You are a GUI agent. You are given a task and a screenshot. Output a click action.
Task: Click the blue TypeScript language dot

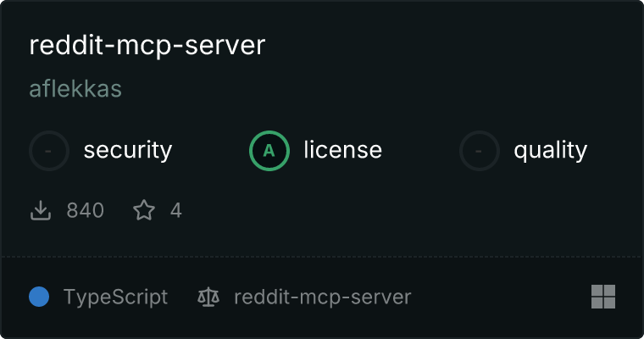39,297
